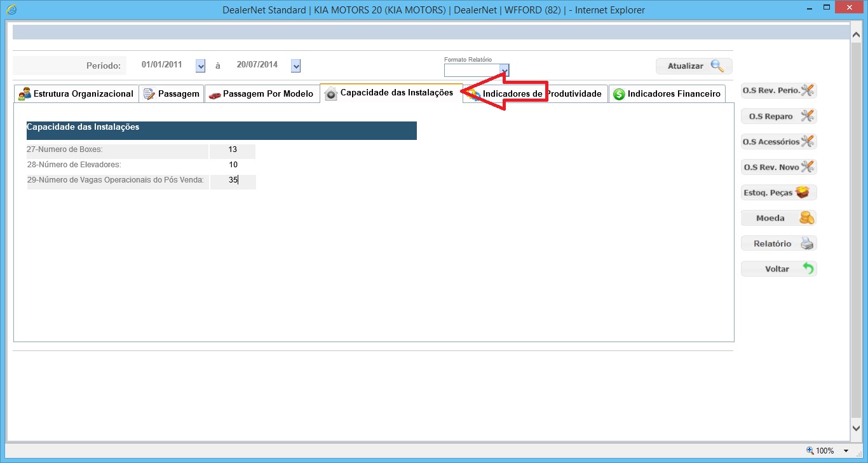The width and height of the screenshot is (868, 463).
Task: Click the green dollar icon on Financeiro tab
Action: pos(619,94)
